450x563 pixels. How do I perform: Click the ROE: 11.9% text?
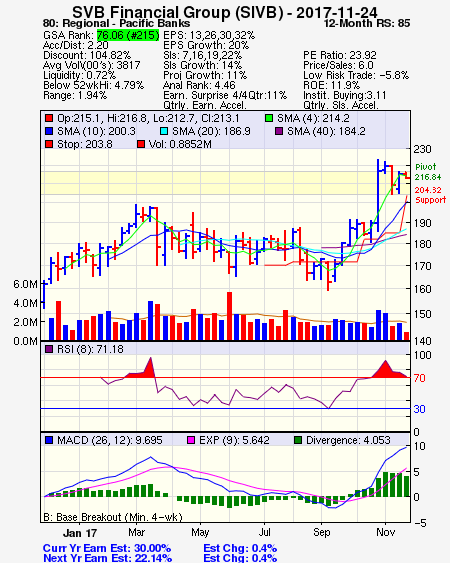[331, 85]
